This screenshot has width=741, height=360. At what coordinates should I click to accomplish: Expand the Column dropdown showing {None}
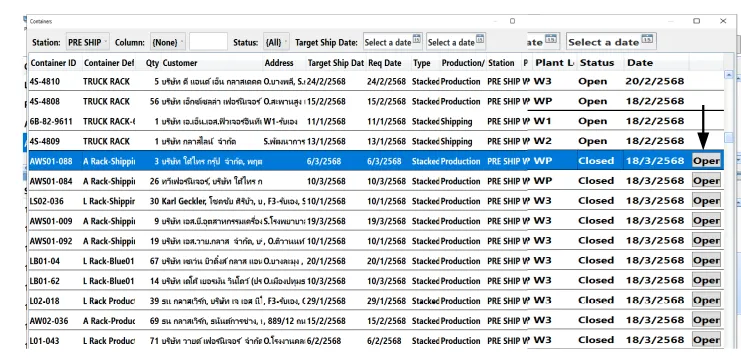point(168,42)
